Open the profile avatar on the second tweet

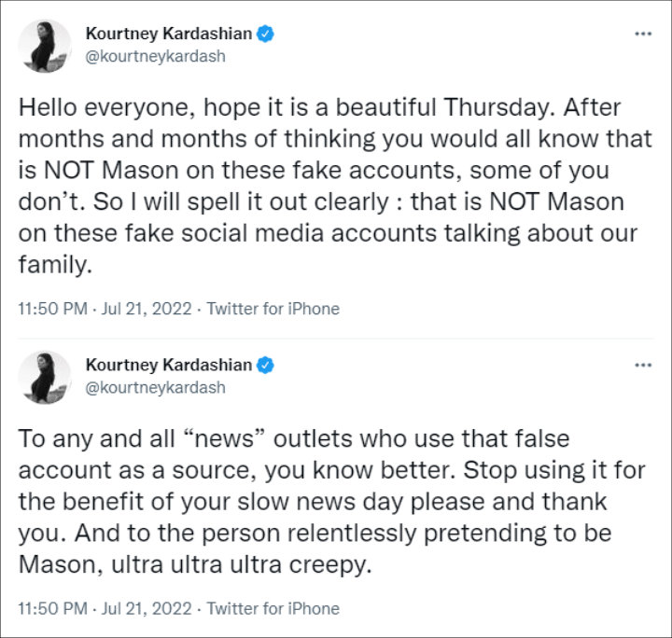click(45, 377)
